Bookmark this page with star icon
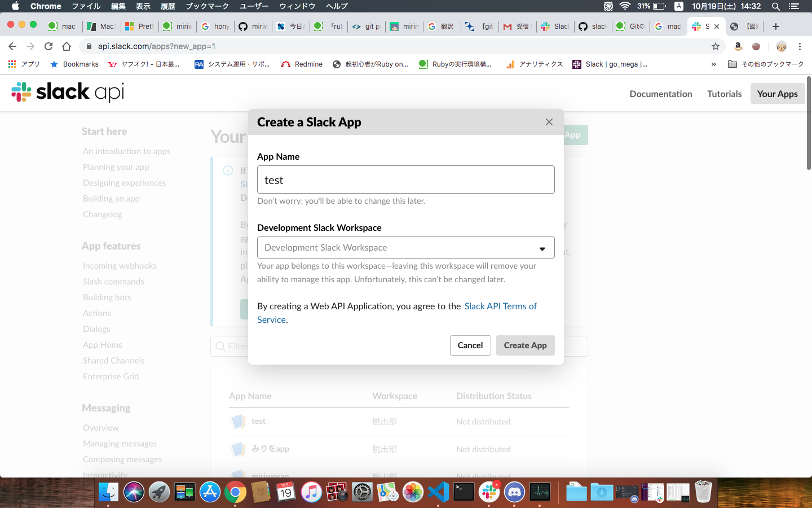The height and width of the screenshot is (508, 812). pos(716,46)
